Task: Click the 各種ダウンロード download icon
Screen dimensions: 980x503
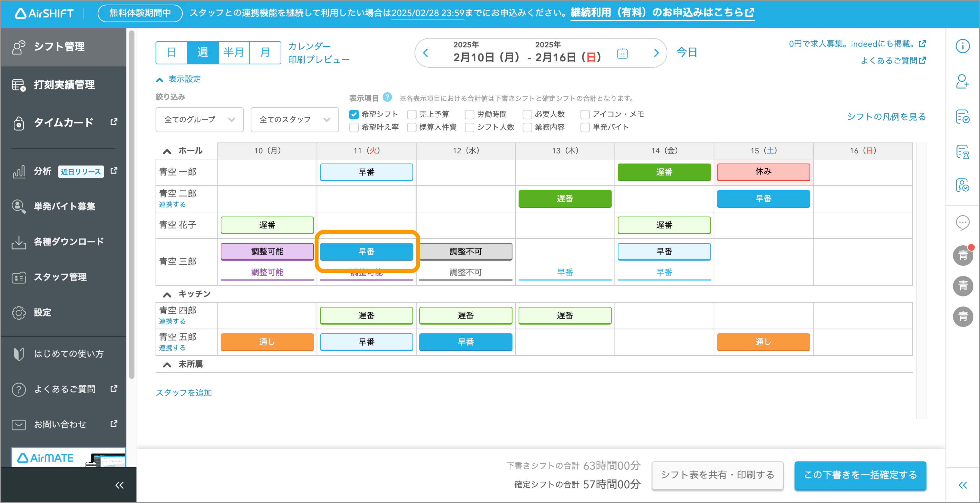Action: (18, 242)
